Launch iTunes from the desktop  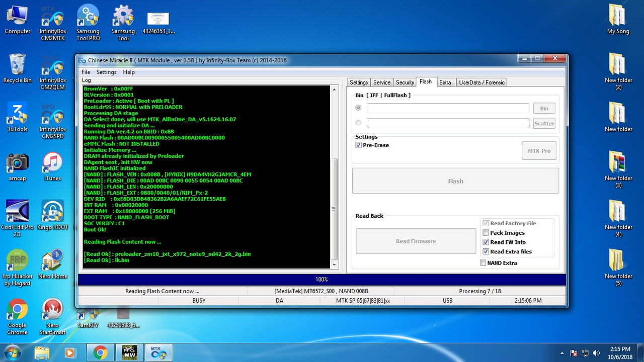52,167
